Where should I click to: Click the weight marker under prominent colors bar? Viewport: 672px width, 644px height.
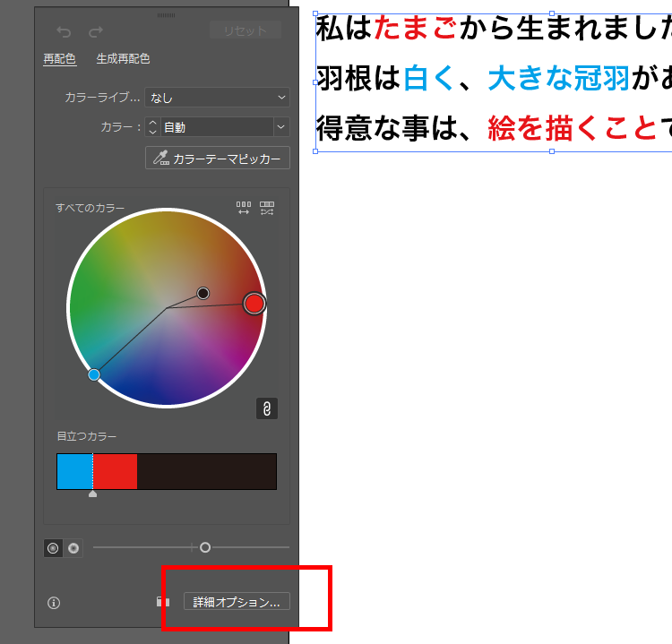92,494
